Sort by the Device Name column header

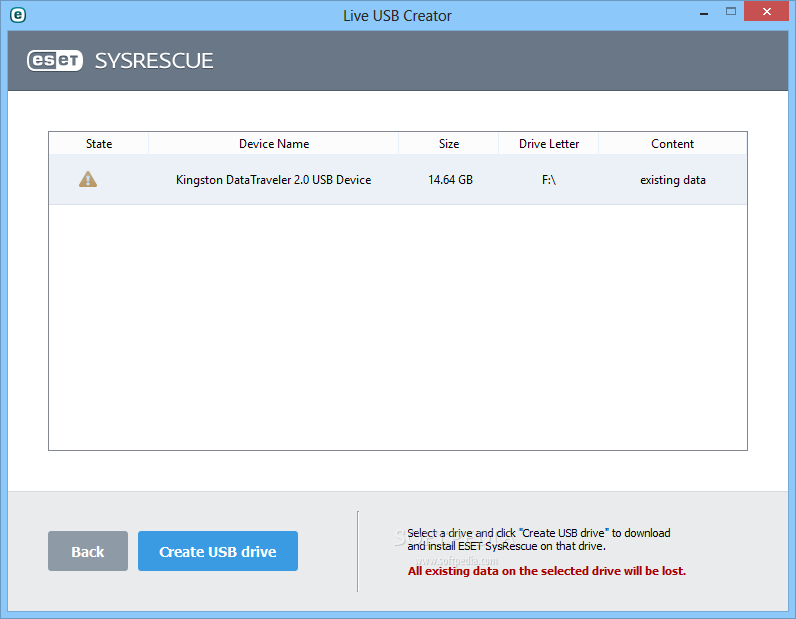pyautogui.click(x=274, y=144)
